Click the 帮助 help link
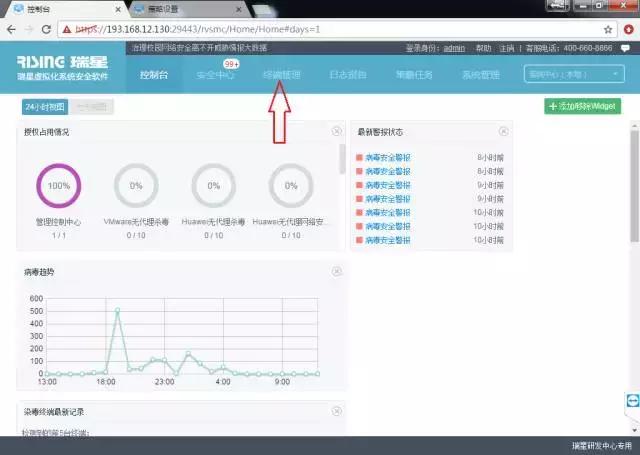Image resolution: width=640 pixels, height=455 pixels. pos(483,48)
